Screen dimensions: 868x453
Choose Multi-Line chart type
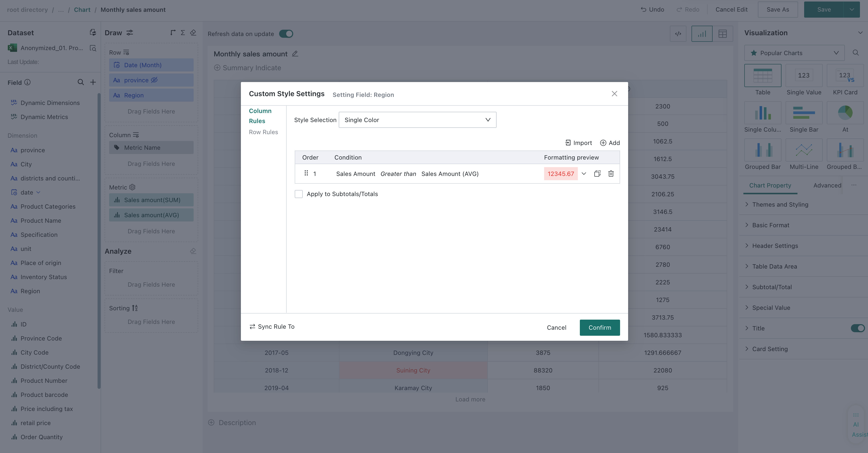click(804, 155)
